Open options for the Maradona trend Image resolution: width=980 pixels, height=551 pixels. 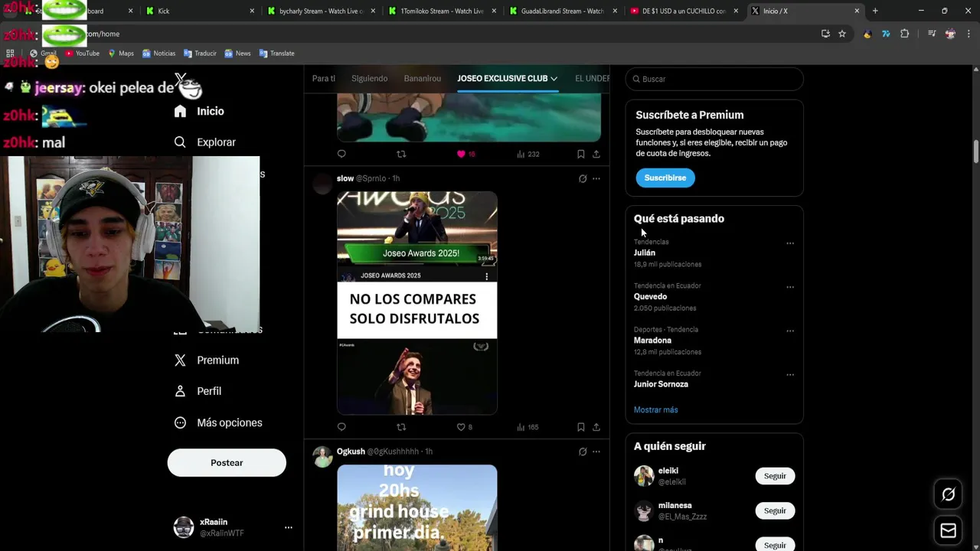point(790,331)
